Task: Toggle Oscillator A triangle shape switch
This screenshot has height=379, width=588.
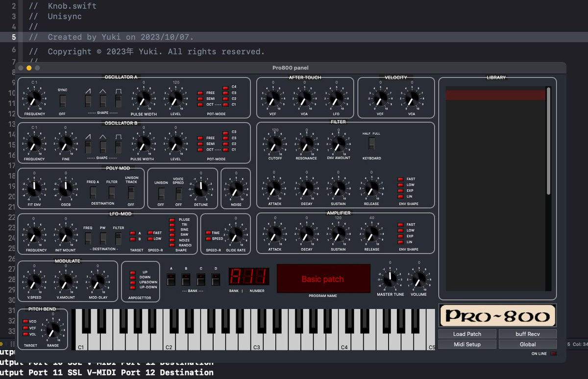Action: point(103,101)
